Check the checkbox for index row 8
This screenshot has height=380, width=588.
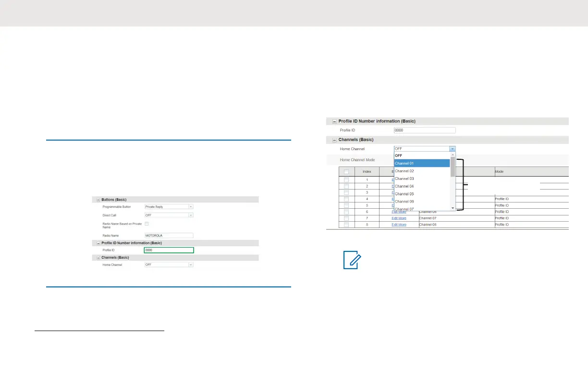point(346,225)
